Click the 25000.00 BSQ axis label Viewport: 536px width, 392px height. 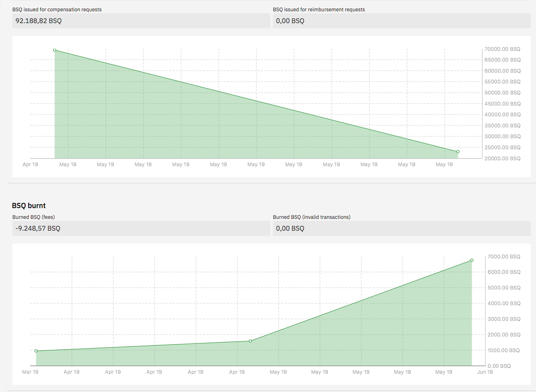(503, 147)
